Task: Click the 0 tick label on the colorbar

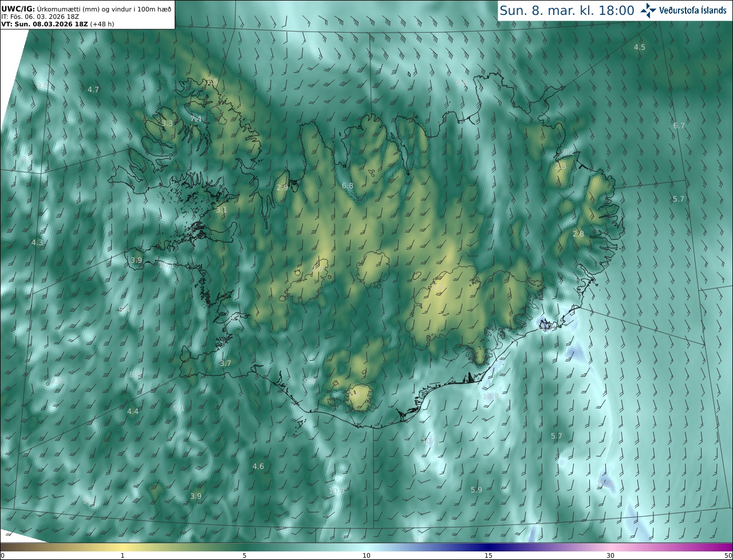Action: point(2,555)
